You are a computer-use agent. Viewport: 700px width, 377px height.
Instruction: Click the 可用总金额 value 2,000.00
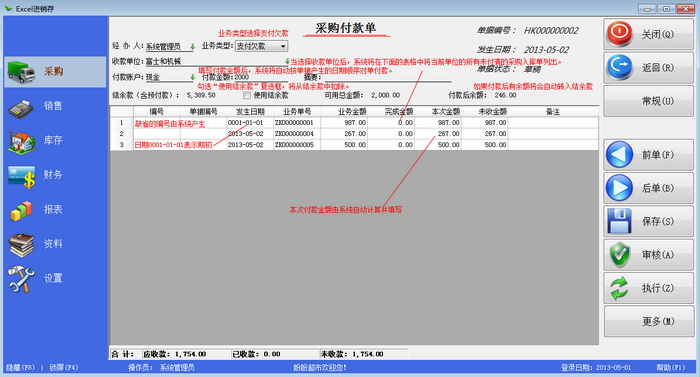[385, 95]
